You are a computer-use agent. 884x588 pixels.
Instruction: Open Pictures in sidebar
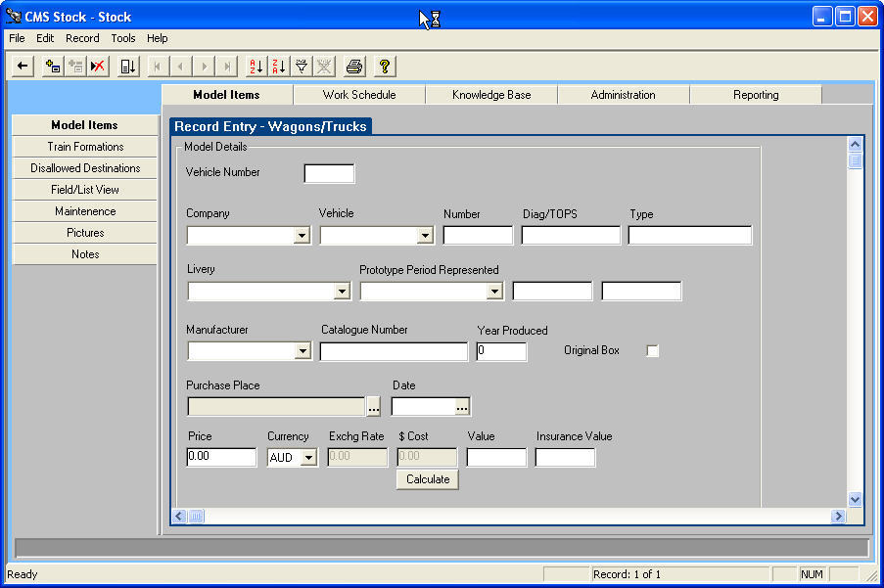pyautogui.click(x=84, y=233)
